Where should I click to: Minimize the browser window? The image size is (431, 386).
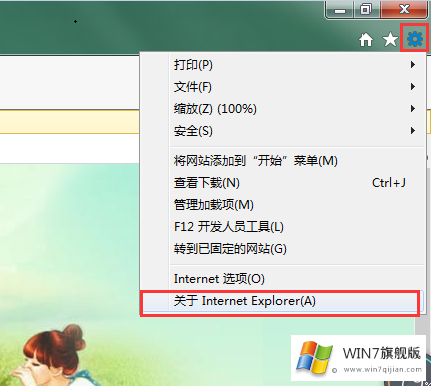(x=340, y=9)
